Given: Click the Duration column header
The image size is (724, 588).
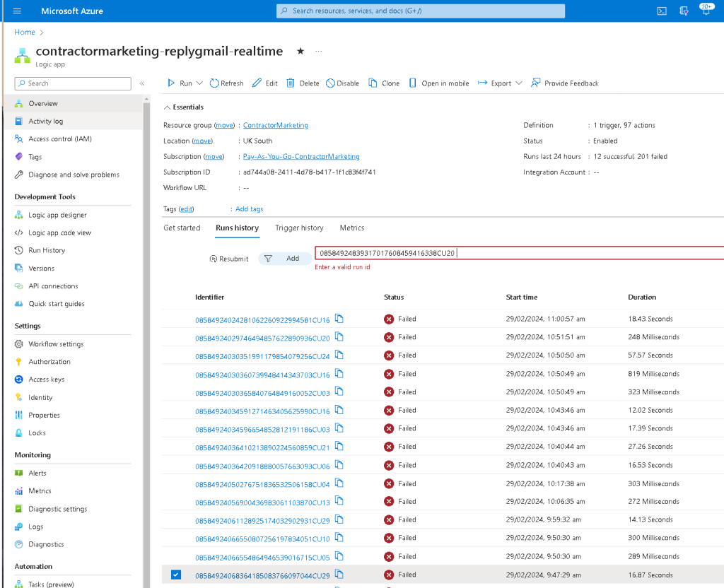Looking at the screenshot, I should pos(642,298).
